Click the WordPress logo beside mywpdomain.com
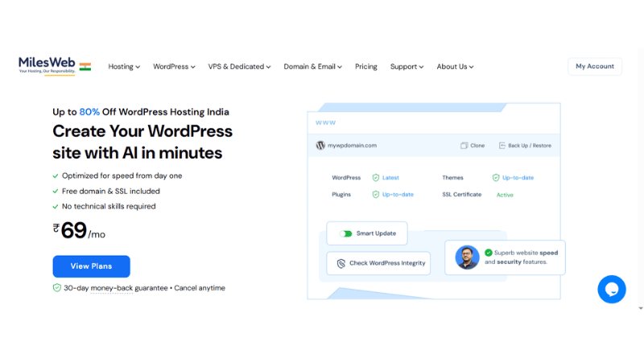644x358 pixels. (320, 146)
